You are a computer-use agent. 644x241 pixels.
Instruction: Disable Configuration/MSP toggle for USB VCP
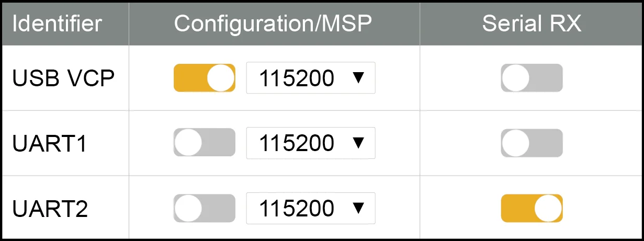tap(204, 78)
